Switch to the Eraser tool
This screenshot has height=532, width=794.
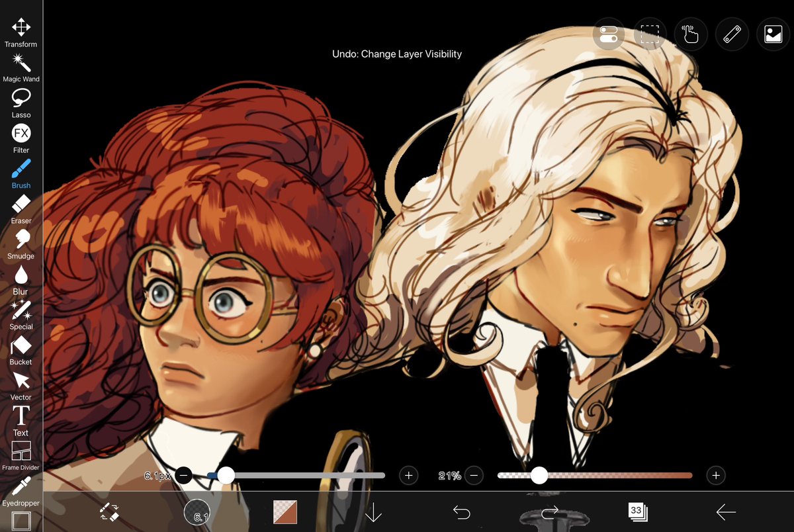pyautogui.click(x=21, y=210)
